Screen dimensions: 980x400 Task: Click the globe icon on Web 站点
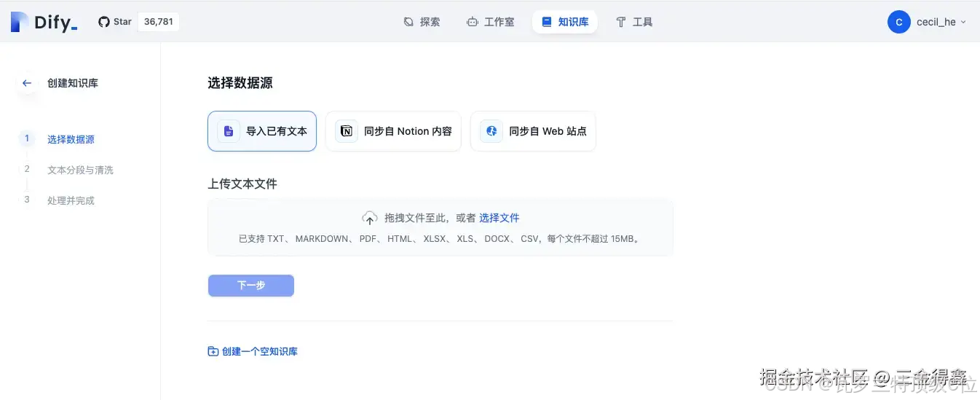(491, 131)
